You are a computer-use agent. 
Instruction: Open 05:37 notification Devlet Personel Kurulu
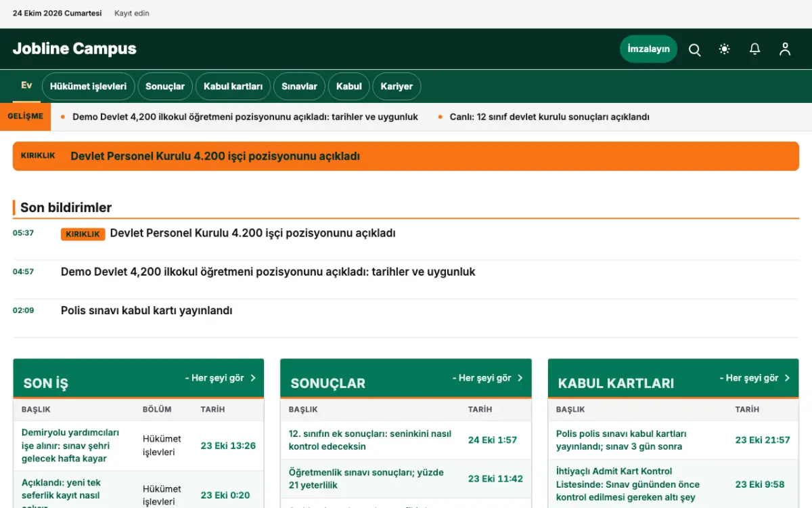coord(252,233)
